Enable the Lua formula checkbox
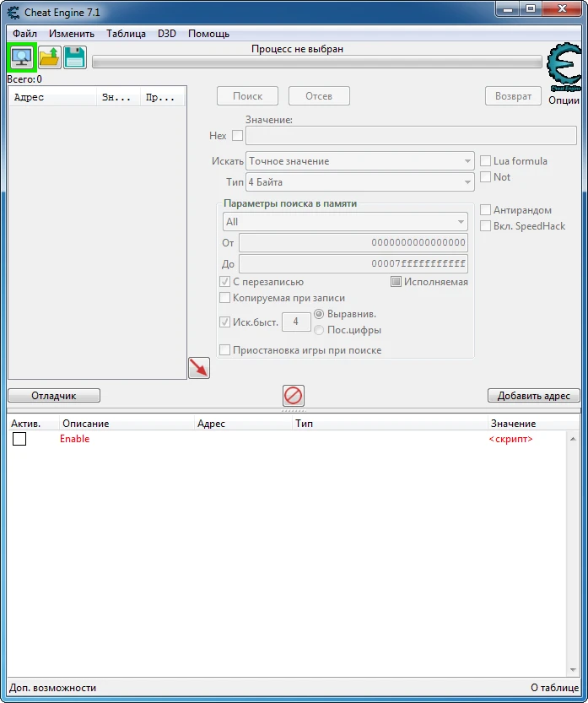 pyautogui.click(x=485, y=161)
